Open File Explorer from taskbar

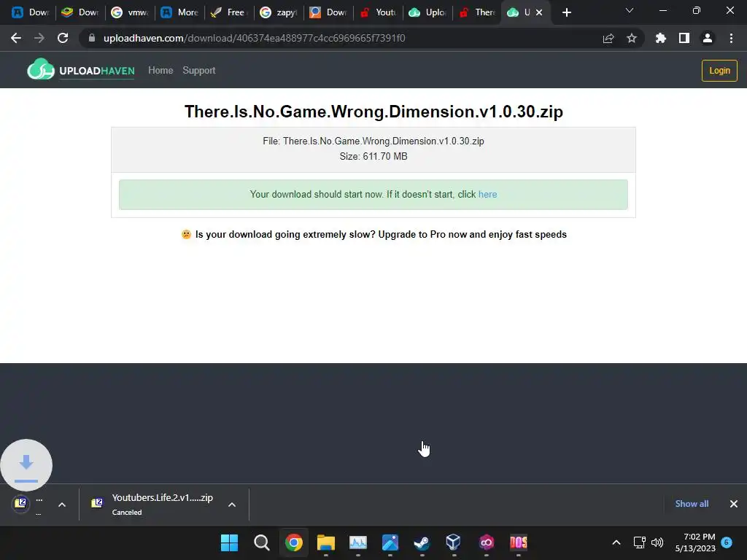coord(326,542)
